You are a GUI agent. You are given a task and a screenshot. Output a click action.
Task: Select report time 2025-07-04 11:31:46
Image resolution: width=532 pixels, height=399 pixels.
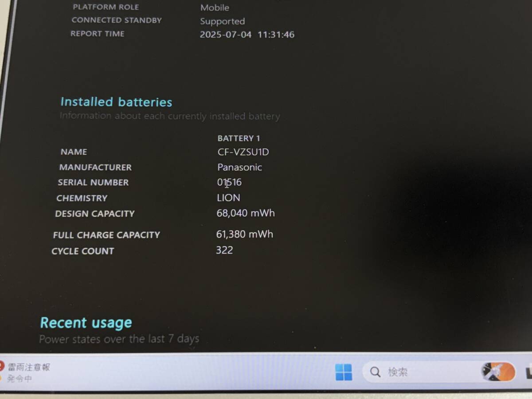coord(247,35)
